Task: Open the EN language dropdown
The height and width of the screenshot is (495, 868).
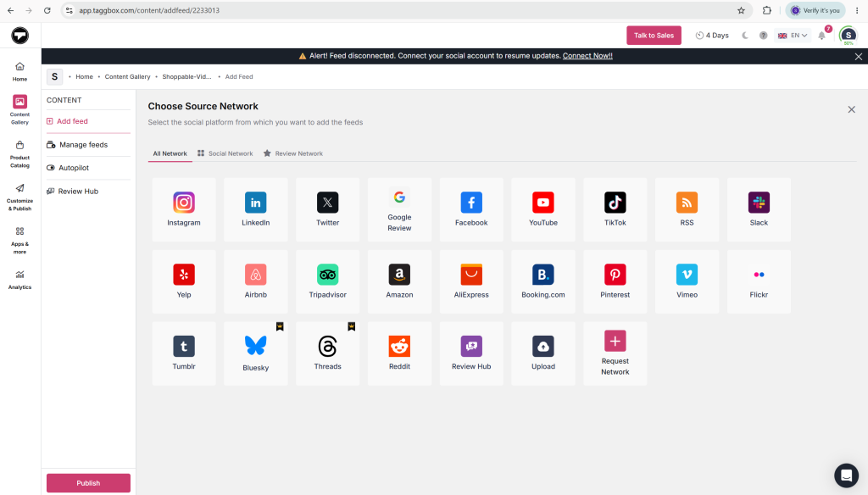Action: click(793, 36)
